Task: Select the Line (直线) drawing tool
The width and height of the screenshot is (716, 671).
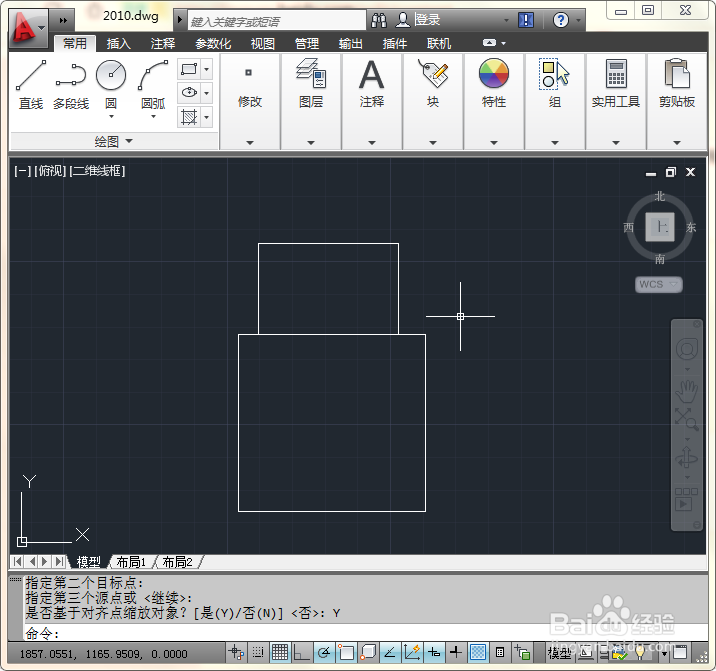Action: tap(31, 85)
